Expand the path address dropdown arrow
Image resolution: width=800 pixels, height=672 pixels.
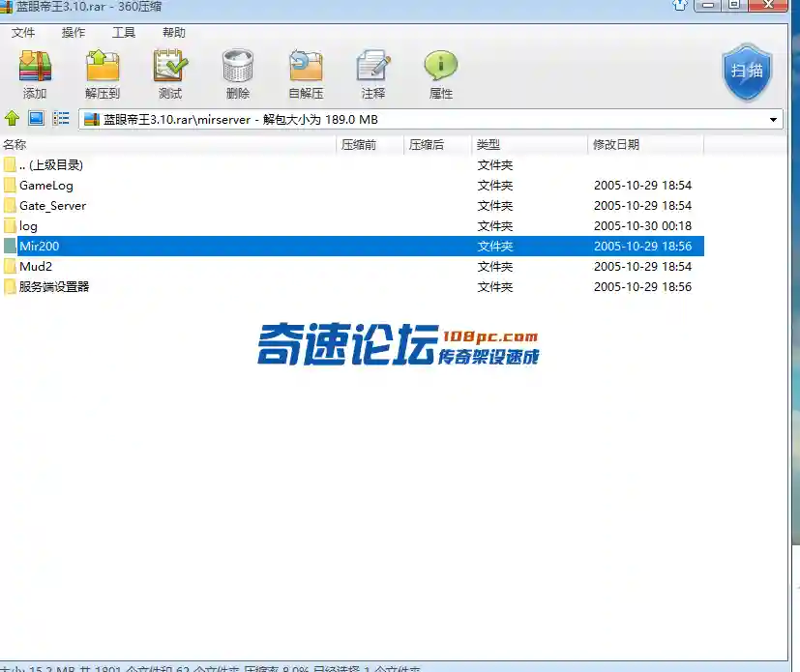(773, 120)
